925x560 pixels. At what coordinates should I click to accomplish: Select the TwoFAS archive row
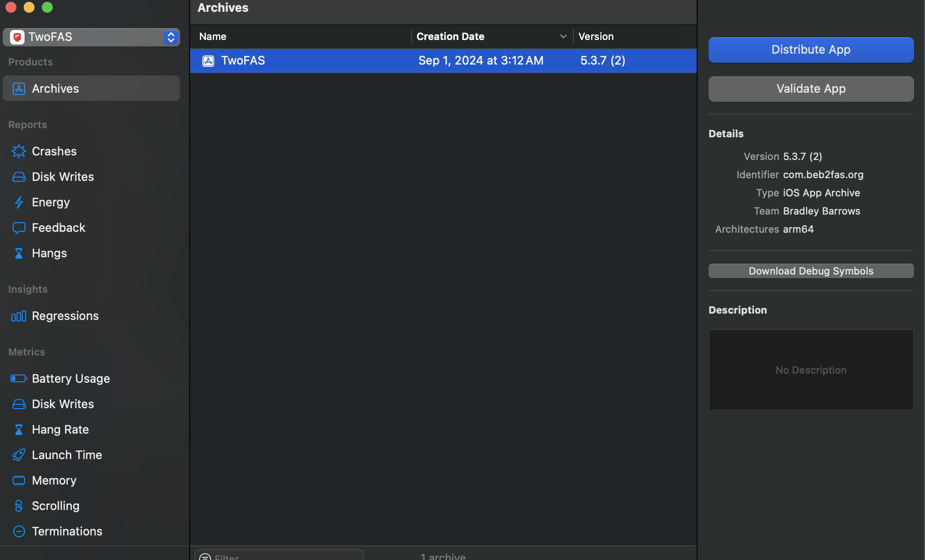coord(443,60)
